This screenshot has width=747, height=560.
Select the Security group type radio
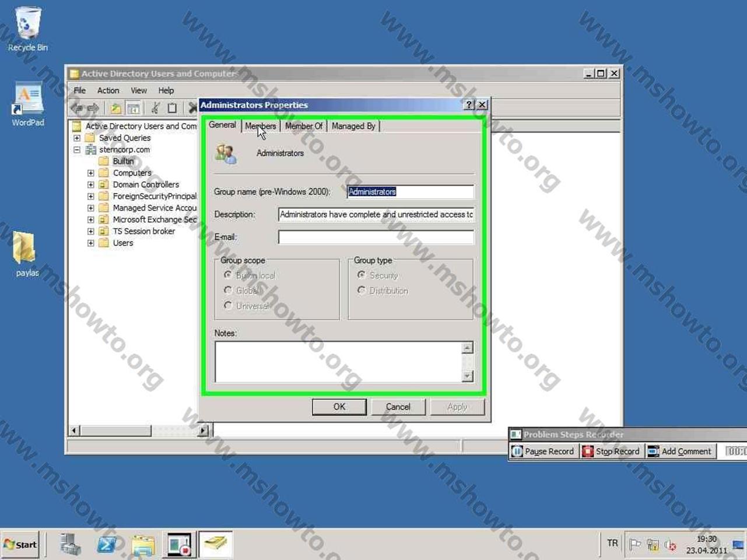(x=362, y=275)
